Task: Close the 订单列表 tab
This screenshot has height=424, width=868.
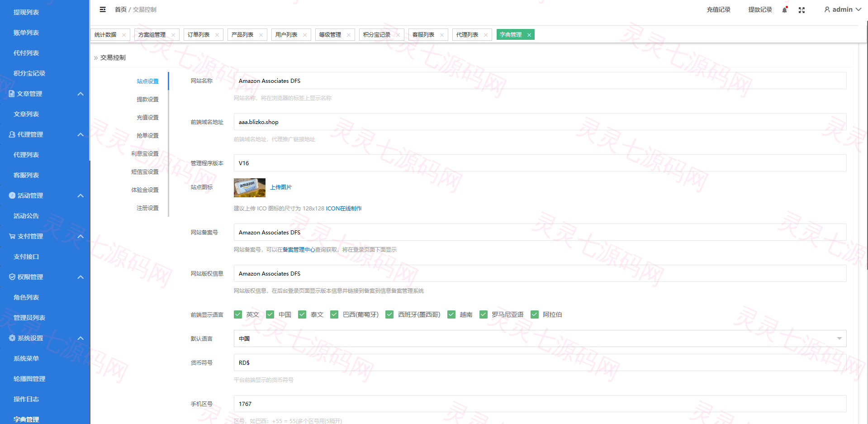Action: click(x=217, y=35)
